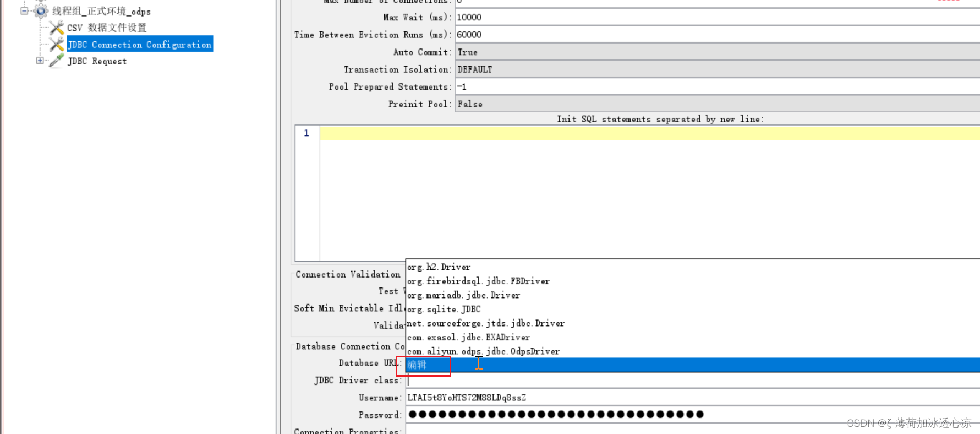
Task: Click the Username field
Action: pos(693,398)
